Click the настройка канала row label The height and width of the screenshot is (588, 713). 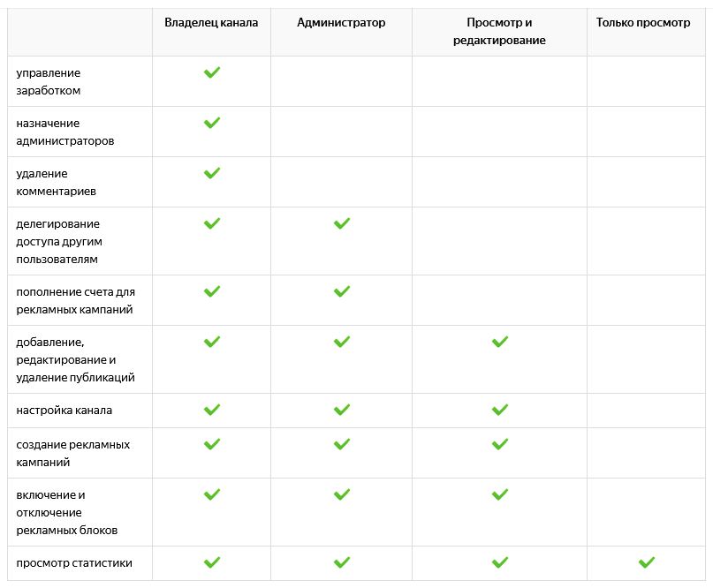[64, 411]
